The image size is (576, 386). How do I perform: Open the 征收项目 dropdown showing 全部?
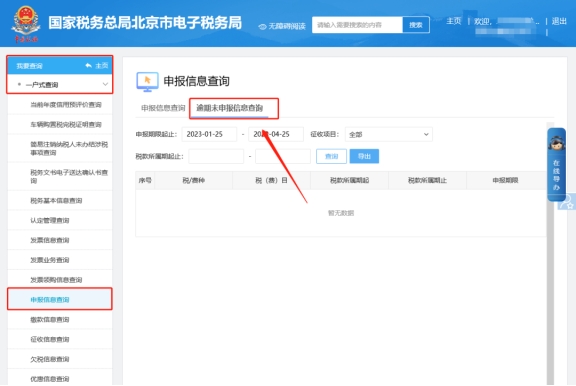(x=389, y=134)
